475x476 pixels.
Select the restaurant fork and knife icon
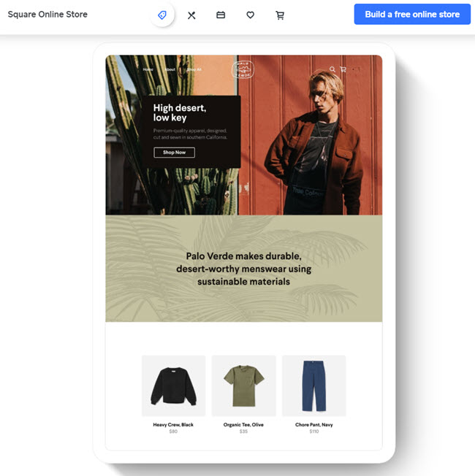pyautogui.click(x=191, y=15)
